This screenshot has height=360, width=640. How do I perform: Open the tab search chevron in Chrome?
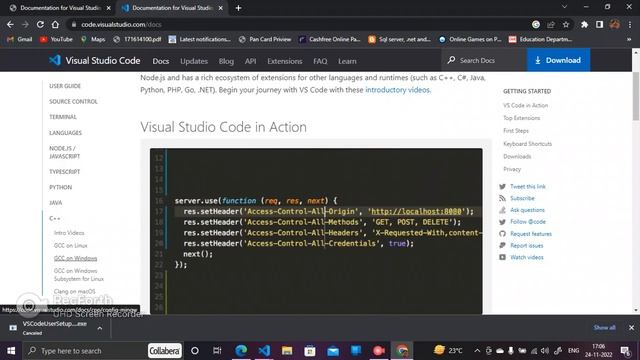(564, 7)
